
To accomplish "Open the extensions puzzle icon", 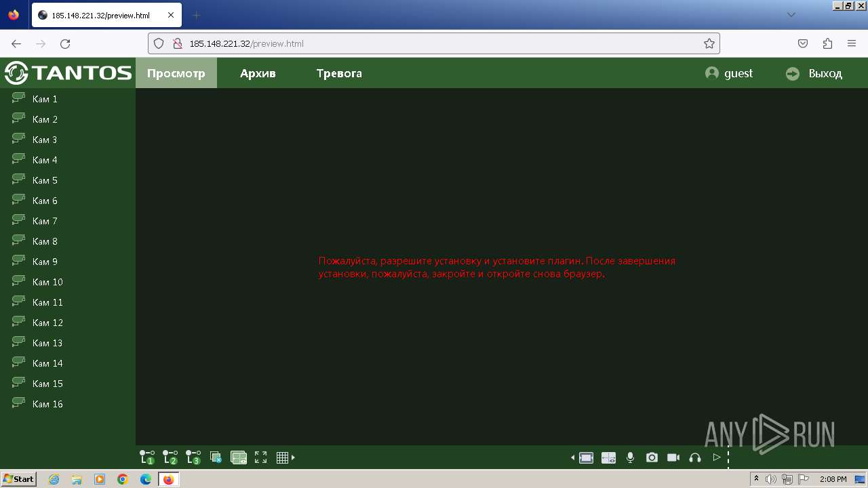I will click(x=827, y=43).
